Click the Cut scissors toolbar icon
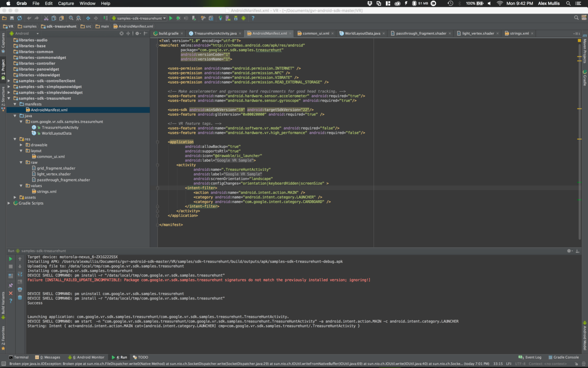Viewport: 588px width, 368px height. [x=46, y=18]
